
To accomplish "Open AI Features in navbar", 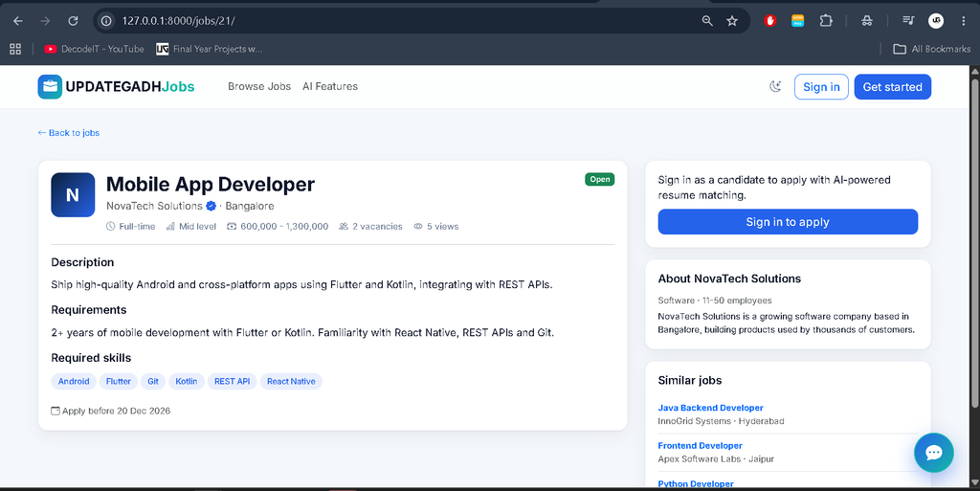I will tap(330, 86).
